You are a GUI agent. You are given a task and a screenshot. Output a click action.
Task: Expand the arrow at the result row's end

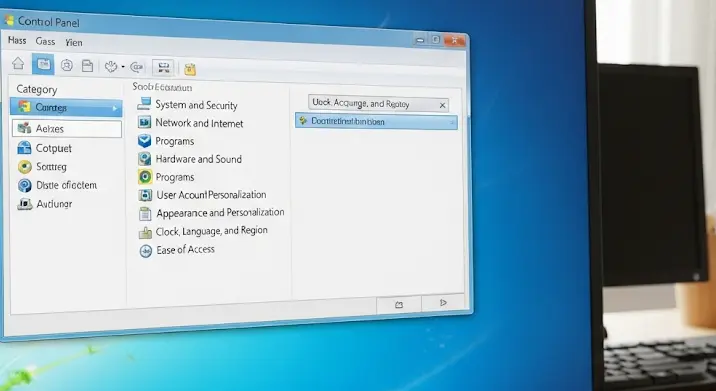452,122
